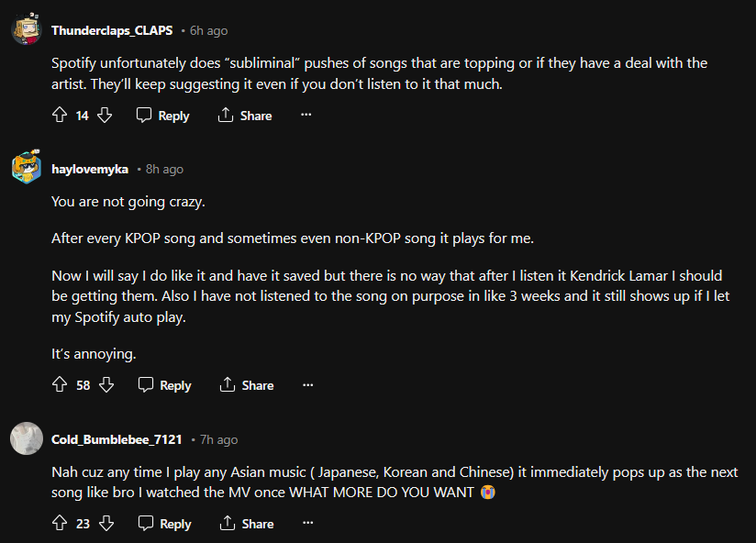Upvote haylovemyka's comment

(x=61, y=385)
